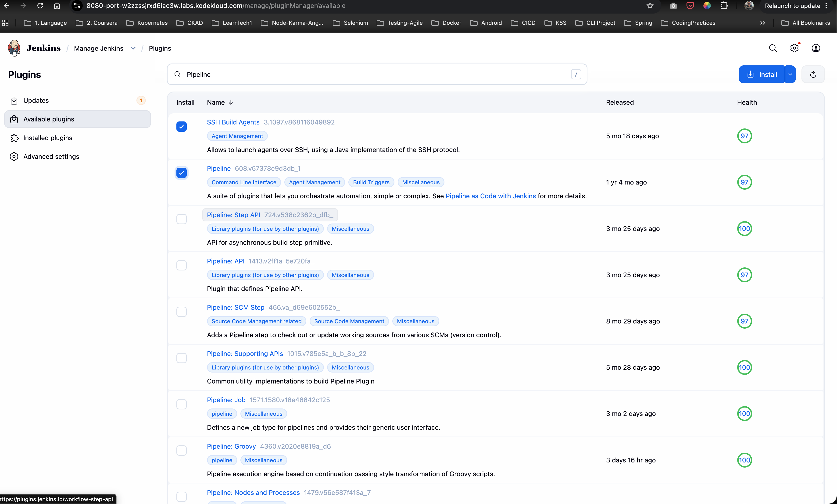The height and width of the screenshot is (504, 837).
Task: Open the browser extensions puzzle icon
Action: coord(724,6)
